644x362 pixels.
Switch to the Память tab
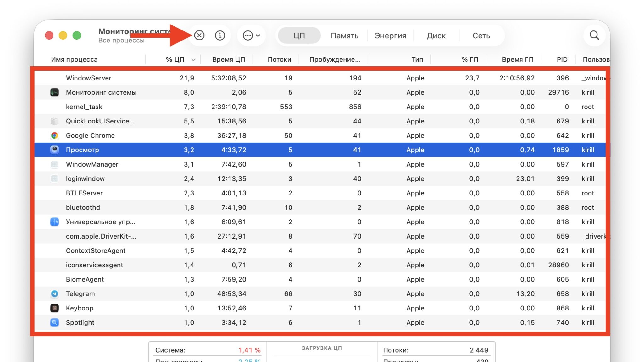344,36
